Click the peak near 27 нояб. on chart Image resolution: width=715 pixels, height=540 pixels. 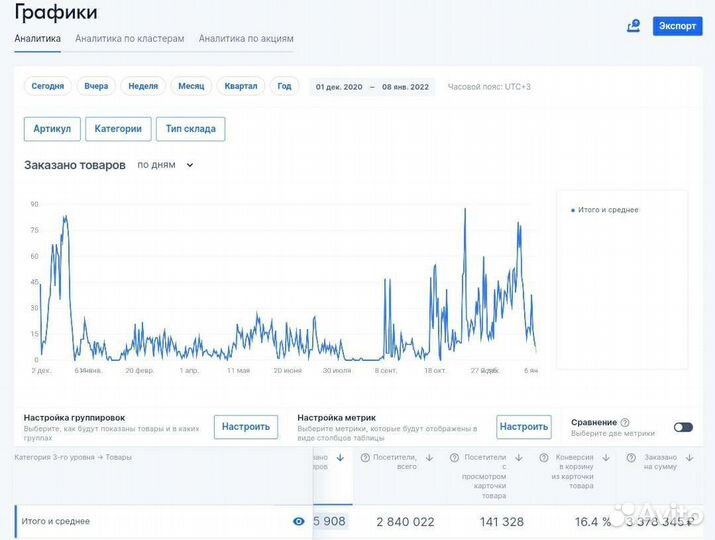coord(465,209)
